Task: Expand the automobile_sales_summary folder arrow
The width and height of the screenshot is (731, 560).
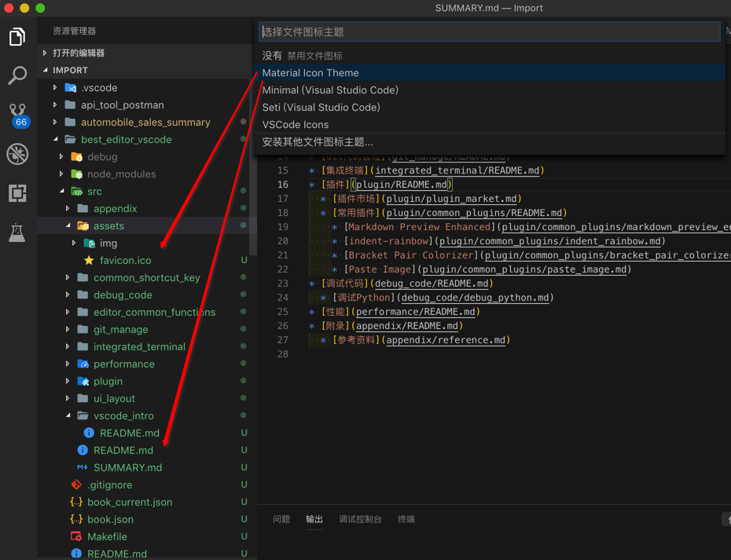Action: [x=55, y=122]
